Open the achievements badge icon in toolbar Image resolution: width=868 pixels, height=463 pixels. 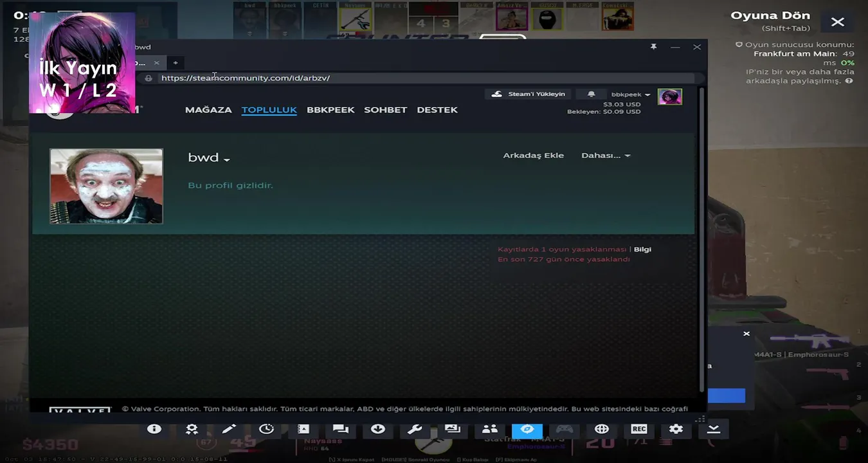(x=192, y=429)
